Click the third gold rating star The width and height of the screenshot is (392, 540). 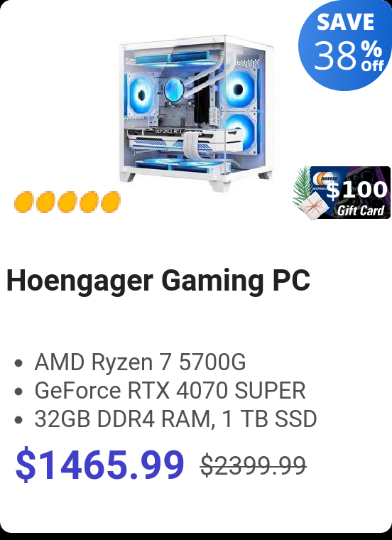click(x=67, y=202)
